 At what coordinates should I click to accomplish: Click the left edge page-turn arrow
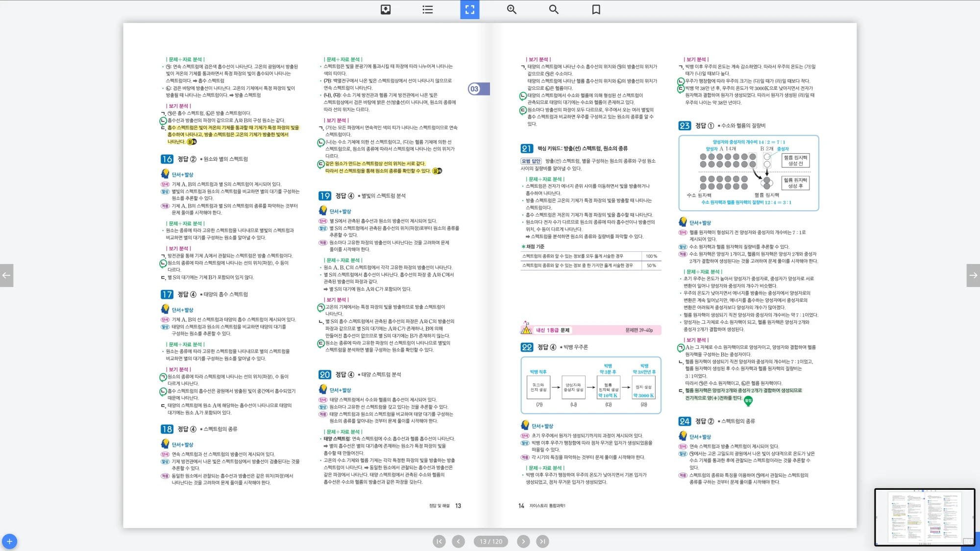(6, 275)
